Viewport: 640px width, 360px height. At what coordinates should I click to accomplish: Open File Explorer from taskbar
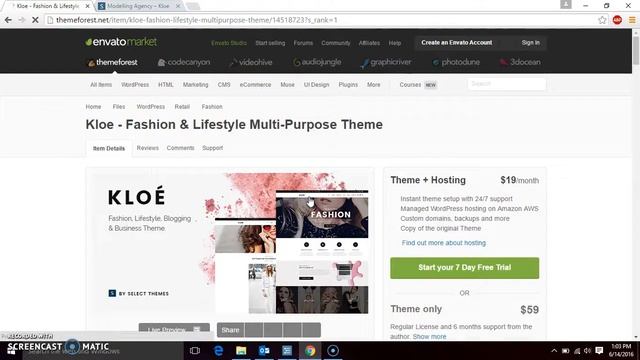tap(241, 351)
